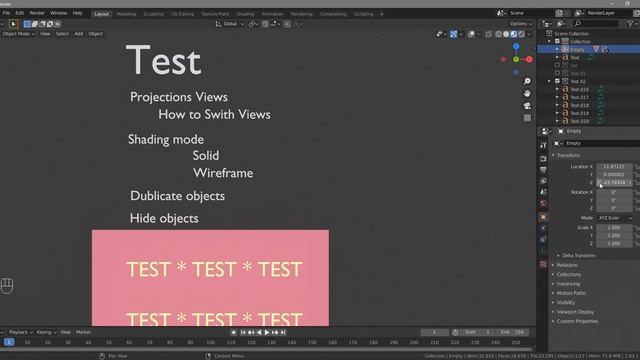Click the Text object icon for Text.016
The image size is (640, 360).
[565, 89]
